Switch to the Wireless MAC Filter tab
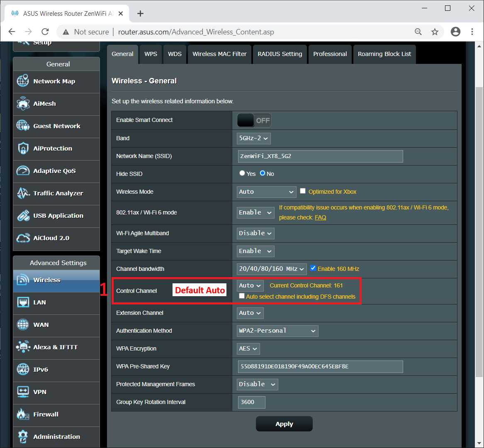This screenshot has width=484, height=448. (219, 54)
